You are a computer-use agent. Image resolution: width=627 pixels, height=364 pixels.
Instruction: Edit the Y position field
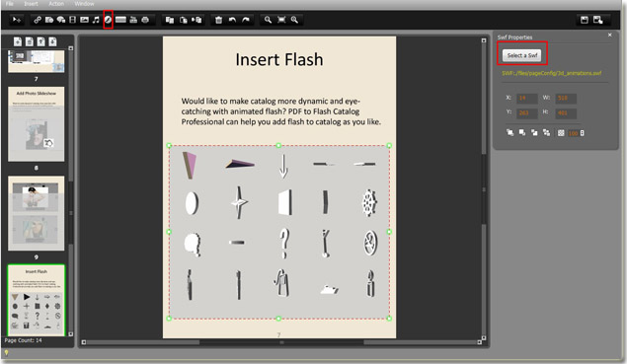[x=526, y=113]
